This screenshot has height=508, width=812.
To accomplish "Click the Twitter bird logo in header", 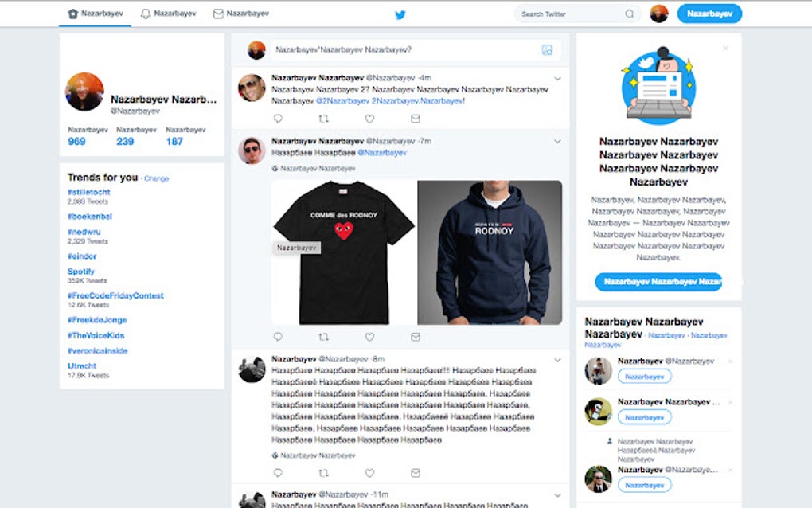I will click(400, 14).
